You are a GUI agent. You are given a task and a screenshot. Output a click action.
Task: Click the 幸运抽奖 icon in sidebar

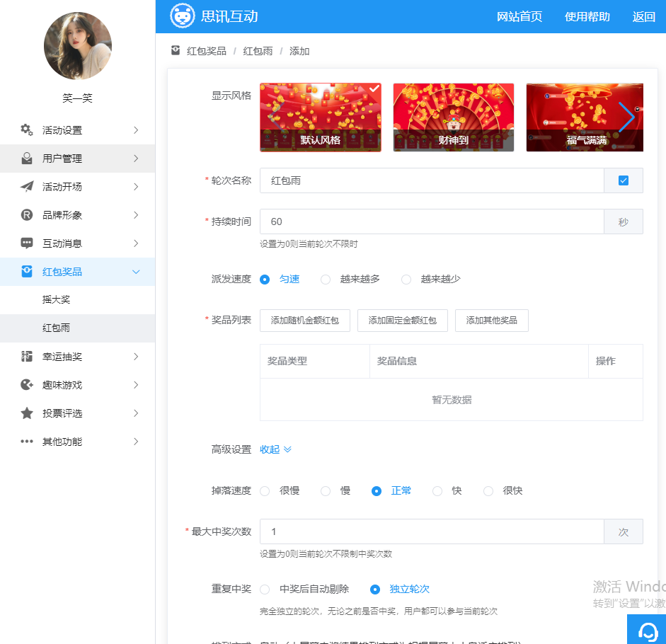pyautogui.click(x=27, y=357)
